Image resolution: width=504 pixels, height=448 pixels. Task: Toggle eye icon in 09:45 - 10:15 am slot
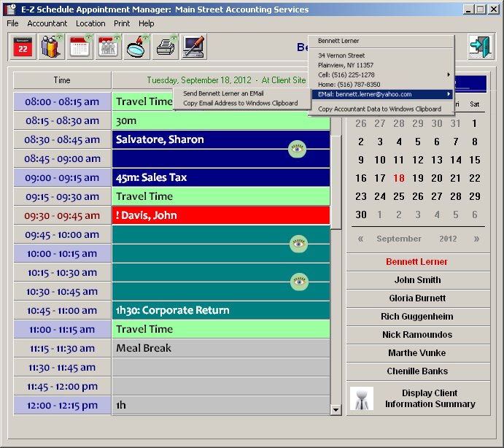298,244
